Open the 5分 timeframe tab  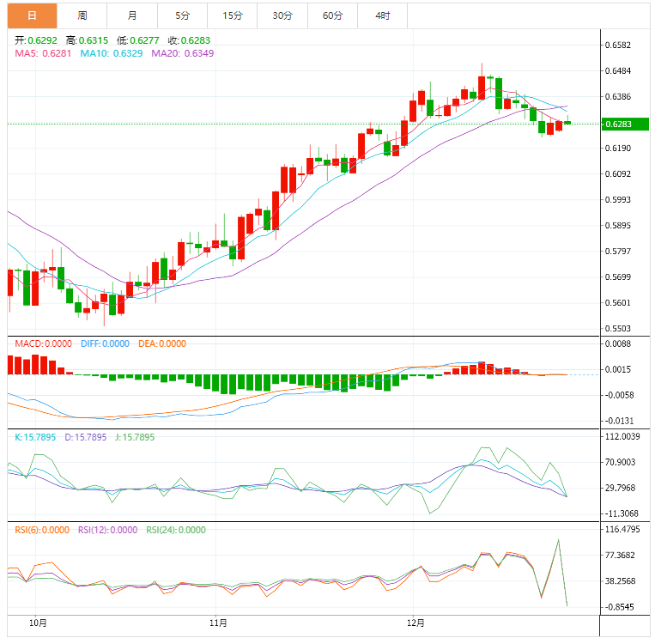click(183, 15)
